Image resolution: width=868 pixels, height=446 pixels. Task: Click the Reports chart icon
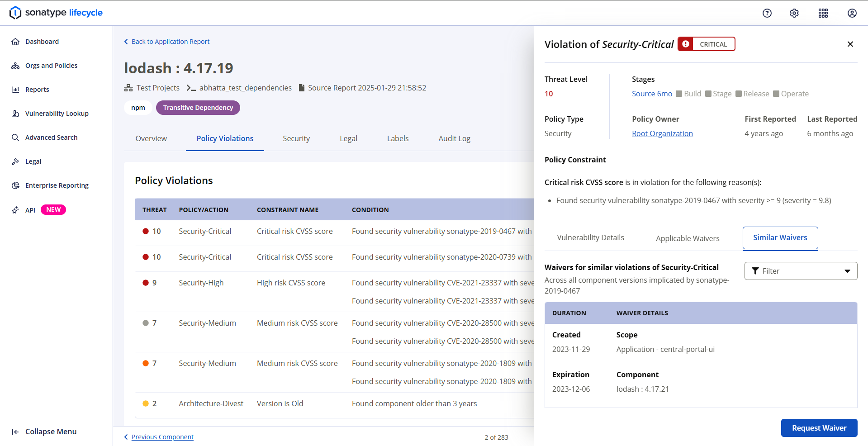(15, 90)
